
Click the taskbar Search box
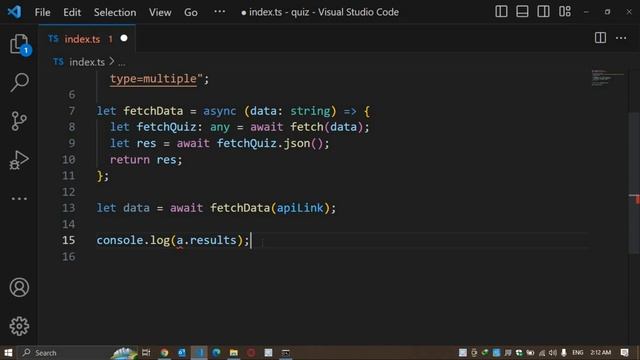[78, 353]
